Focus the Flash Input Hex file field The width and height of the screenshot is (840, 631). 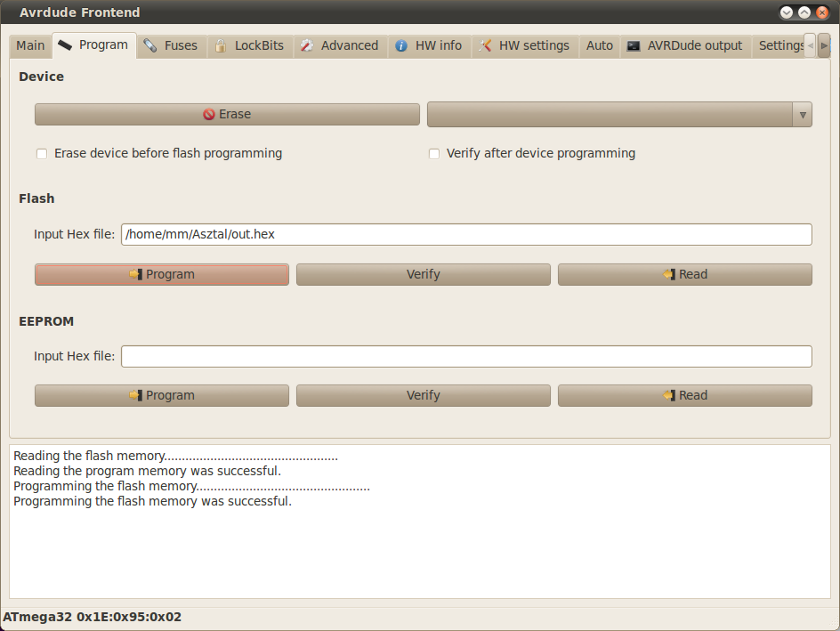tap(466, 235)
